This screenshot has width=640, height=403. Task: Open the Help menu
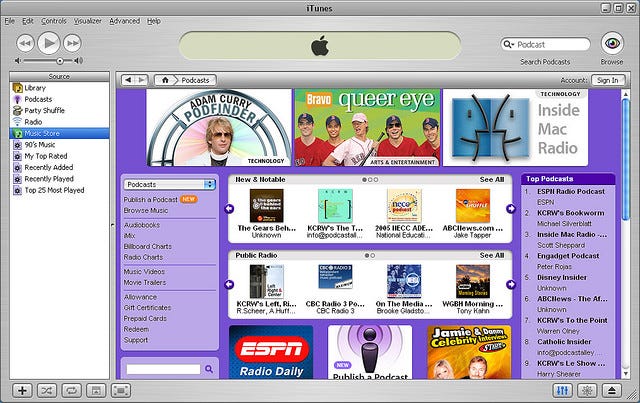[154, 21]
